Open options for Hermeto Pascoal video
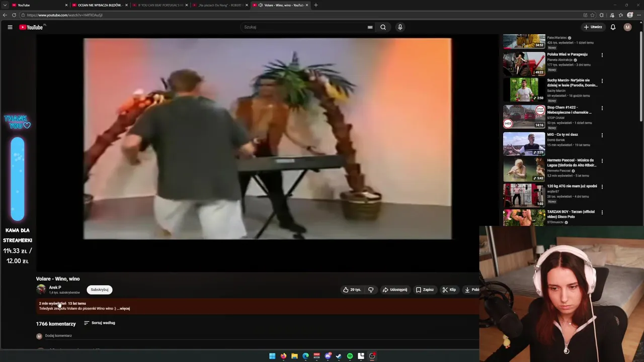644x362 pixels. point(602,161)
